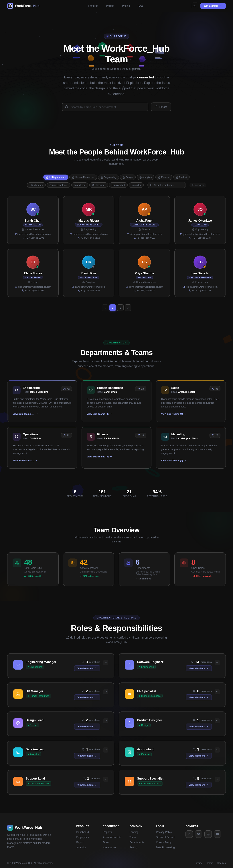Click the Active Members user-check icon
233x868 pixels.
[73, 563]
